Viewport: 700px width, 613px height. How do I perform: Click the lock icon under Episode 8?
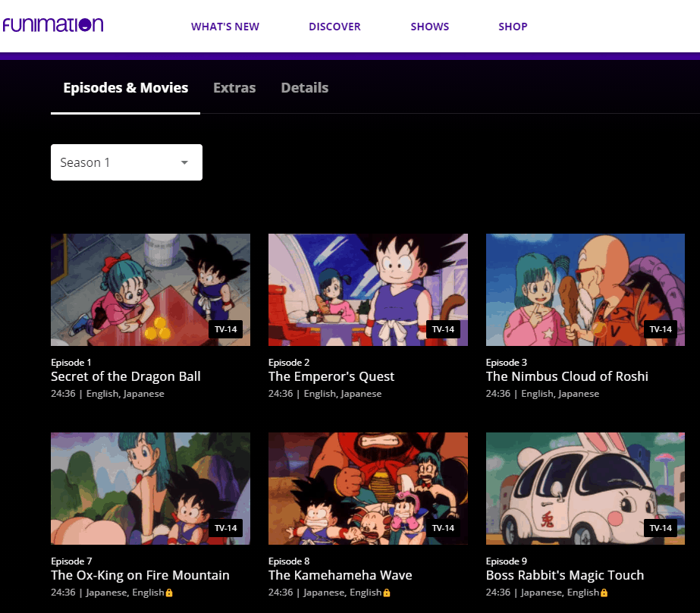point(387,593)
